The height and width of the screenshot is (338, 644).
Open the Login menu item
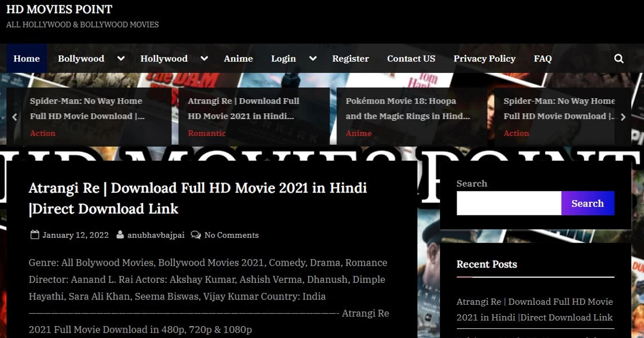pyautogui.click(x=283, y=58)
